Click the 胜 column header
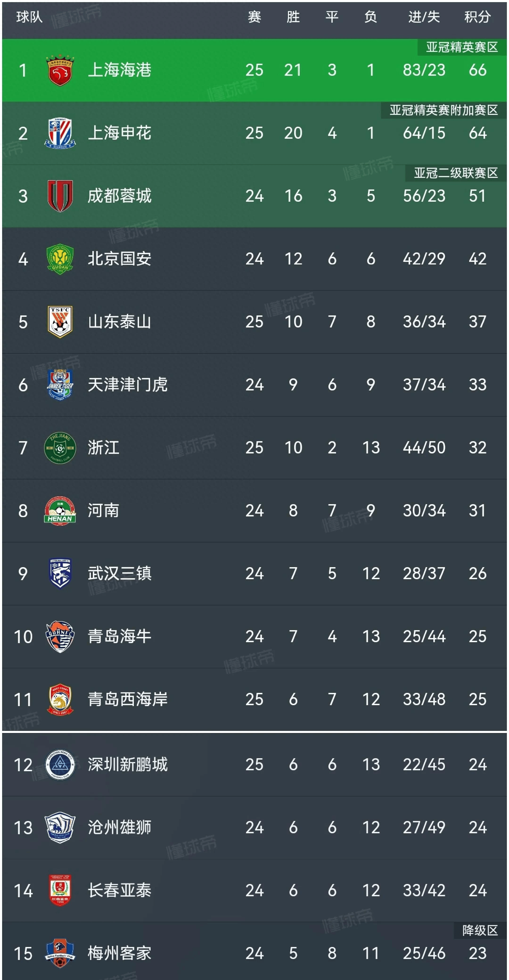Image resolution: width=509 pixels, height=980 pixels. 293,17
